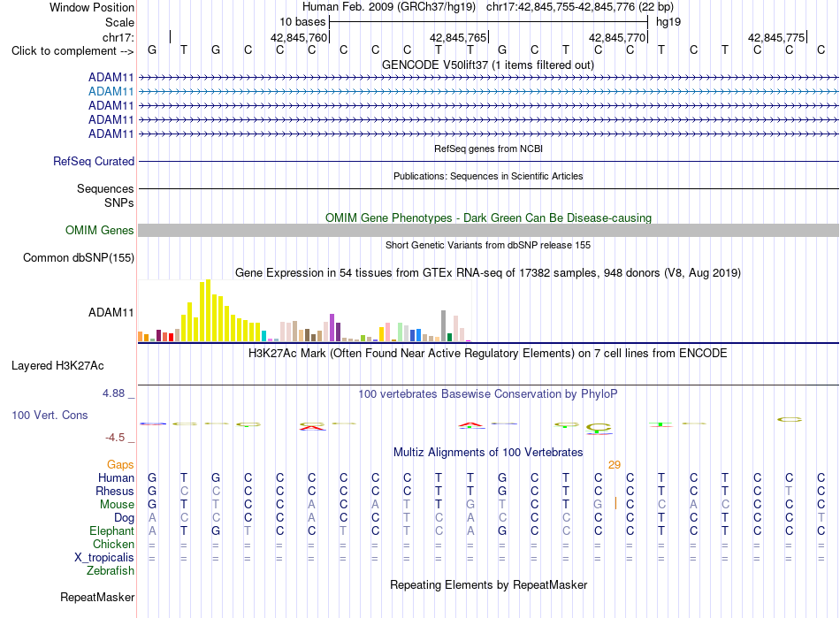Viewport: 840px width, 618px height.
Task: Click the tallest yellow GTEx expression bar
Action: click(x=209, y=310)
